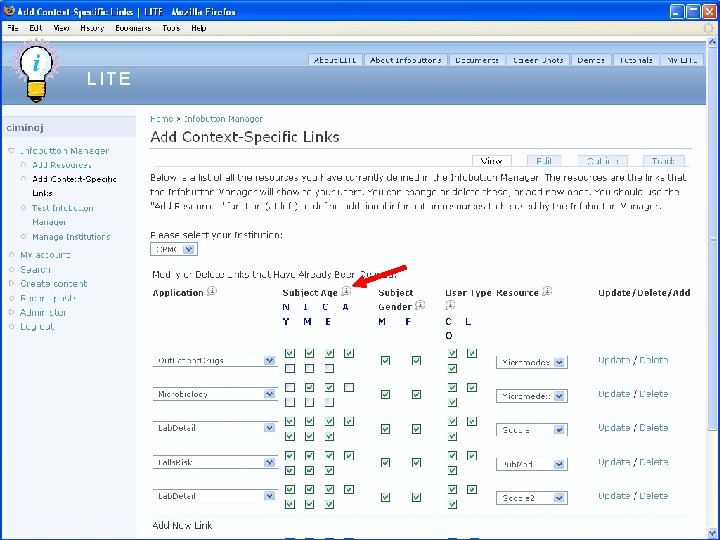Check the N age box in Microbiology row
The height and width of the screenshot is (540, 720).
pyautogui.click(x=290, y=388)
